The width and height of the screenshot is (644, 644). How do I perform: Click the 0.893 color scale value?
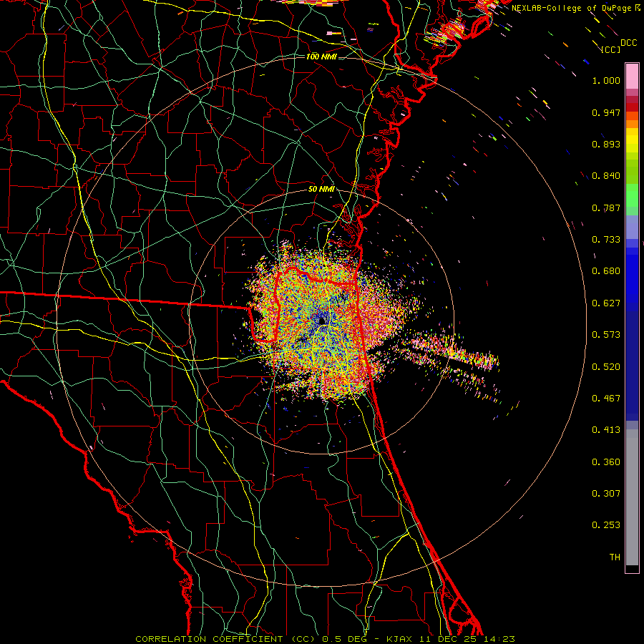[606, 144]
